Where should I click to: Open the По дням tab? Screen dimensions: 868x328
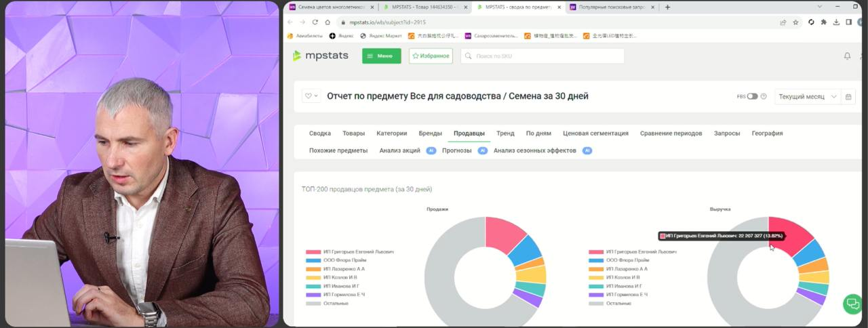[538, 134]
